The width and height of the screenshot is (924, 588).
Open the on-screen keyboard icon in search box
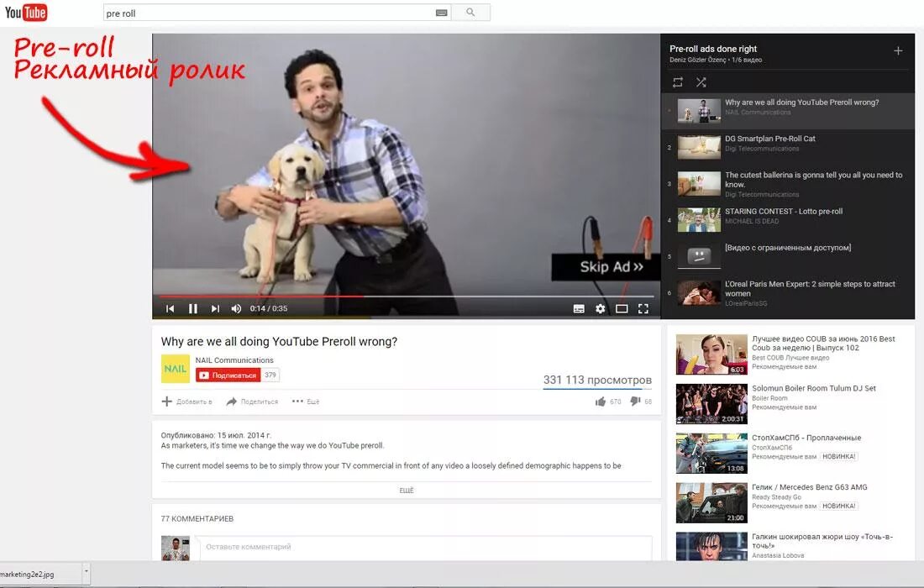(441, 13)
